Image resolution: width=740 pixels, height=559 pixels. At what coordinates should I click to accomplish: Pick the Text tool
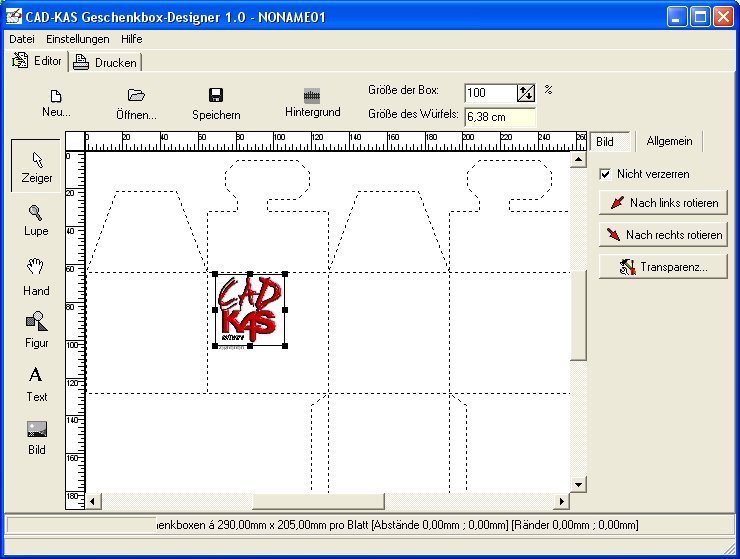(36, 383)
